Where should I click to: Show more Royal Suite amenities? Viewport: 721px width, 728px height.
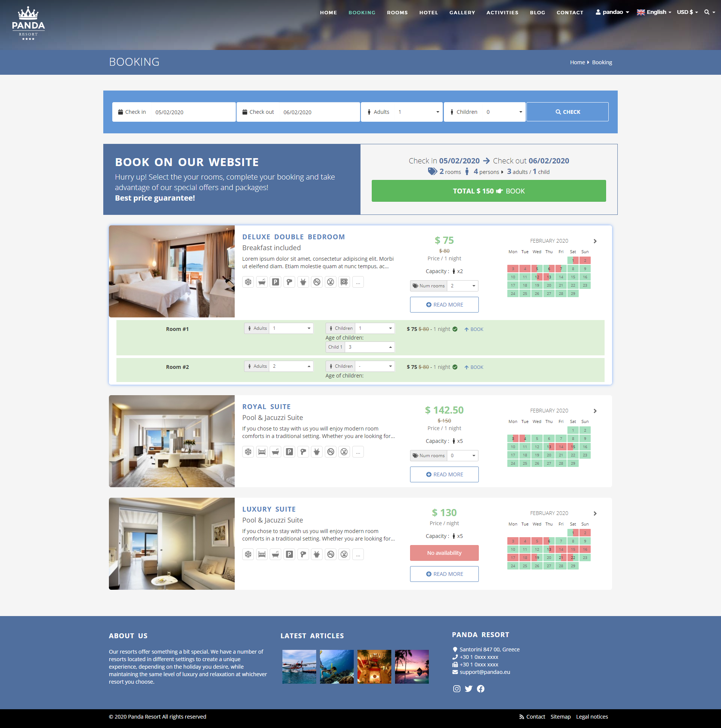coord(358,452)
